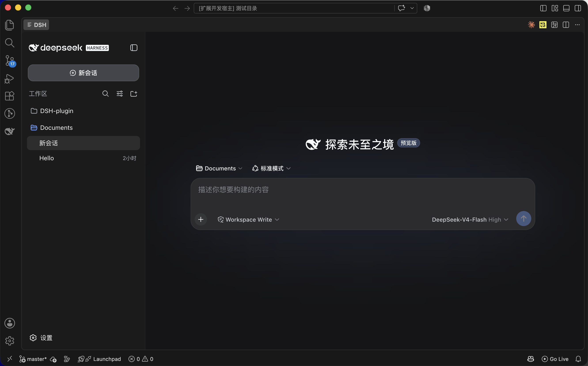
Task: Open notifications bell in status bar
Action: (x=578, y=359)
